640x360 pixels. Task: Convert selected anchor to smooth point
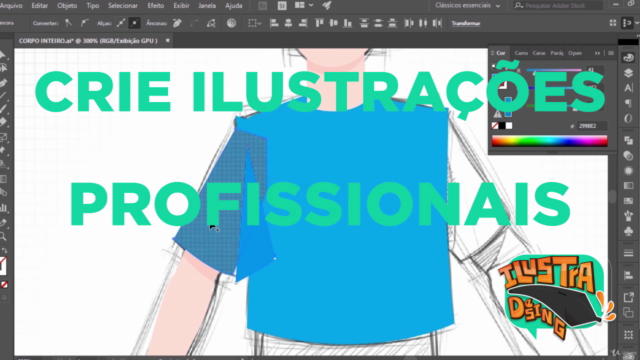(84, 23)
